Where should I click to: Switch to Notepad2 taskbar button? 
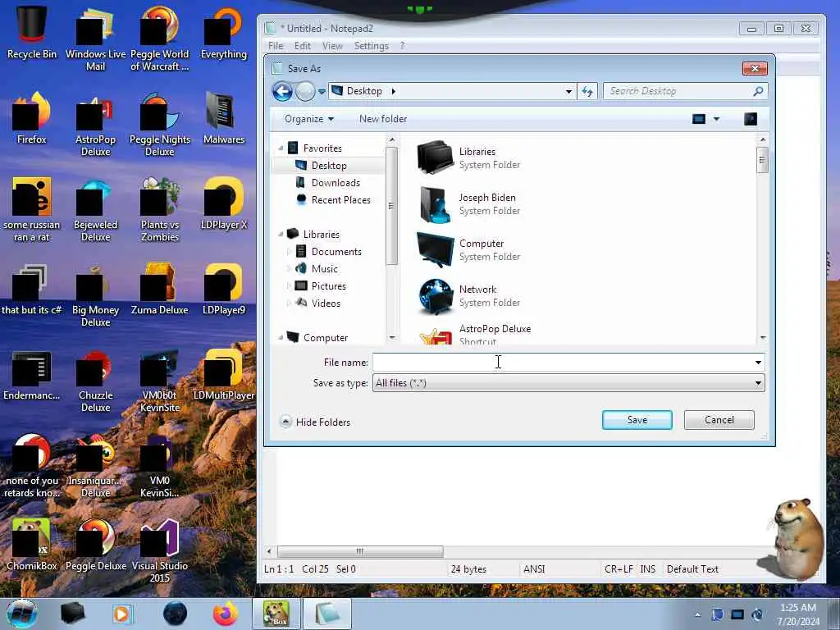pos(327,614)
